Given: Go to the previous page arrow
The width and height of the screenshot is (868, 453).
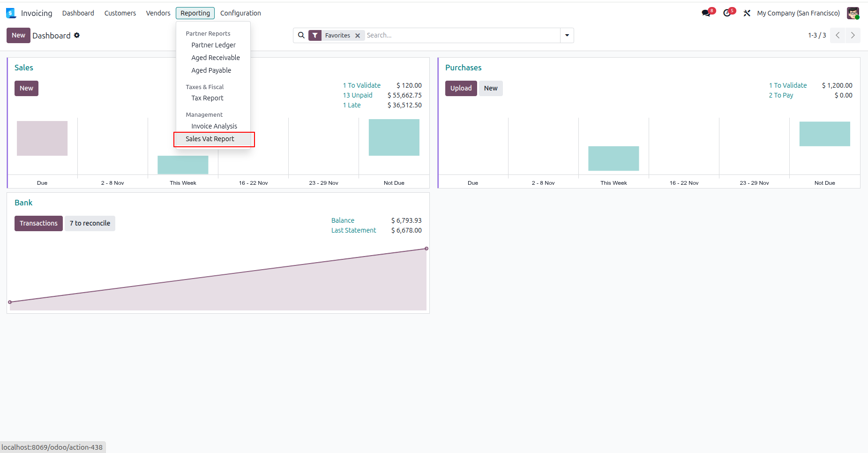Looking at the screenshot, I should tap(838, 35).
